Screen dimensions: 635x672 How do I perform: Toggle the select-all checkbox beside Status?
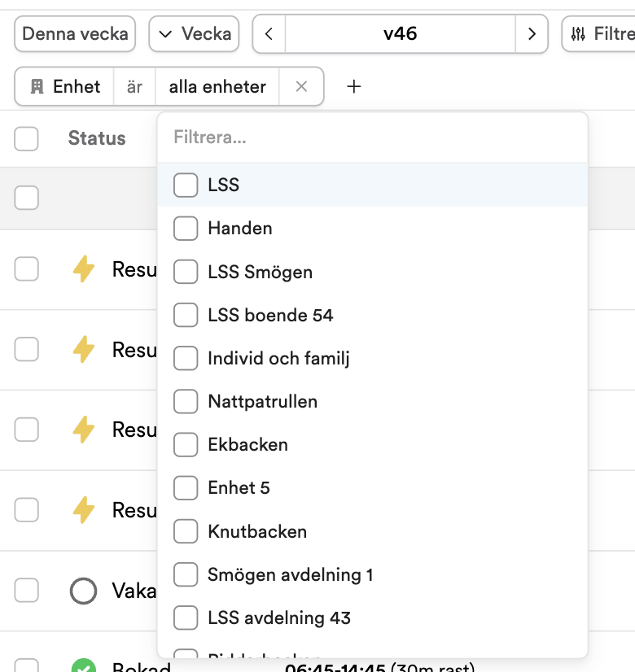[26, 138]
